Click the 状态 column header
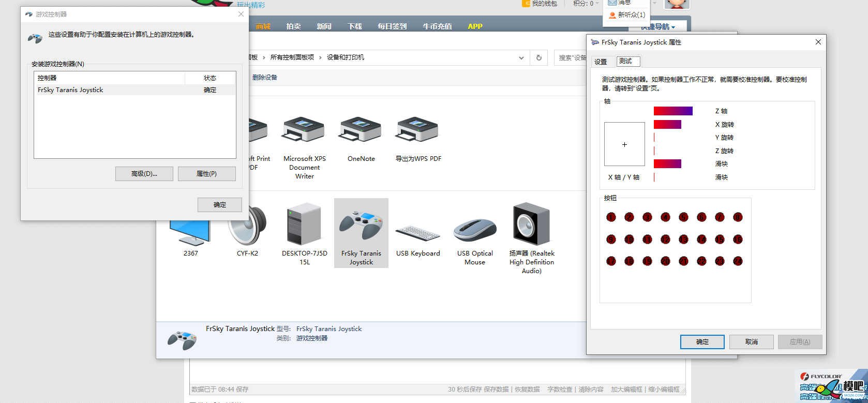Image resolution: width=868 pixels, height=403 pixels. [x=210, y=78]
